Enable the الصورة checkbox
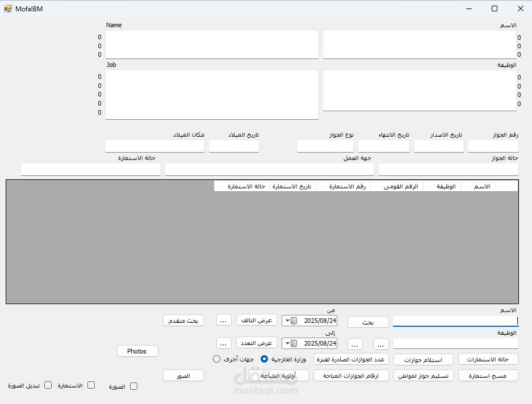 (133, 386)
